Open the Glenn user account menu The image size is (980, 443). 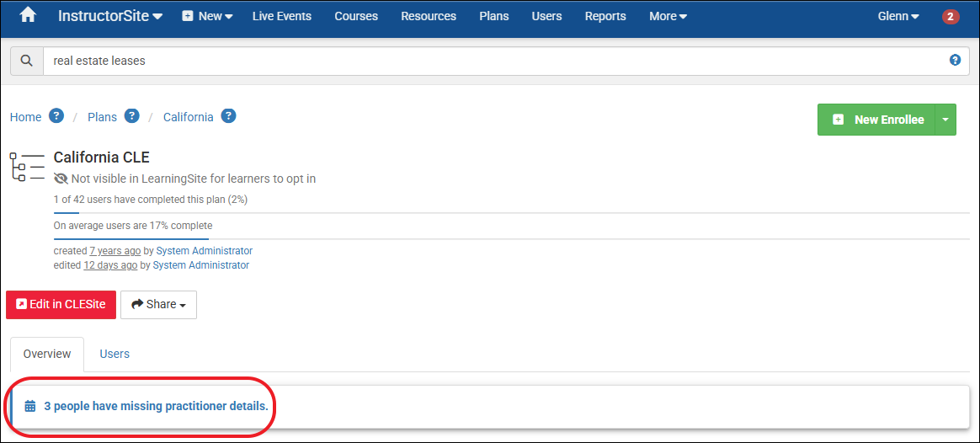coord(898,16)
